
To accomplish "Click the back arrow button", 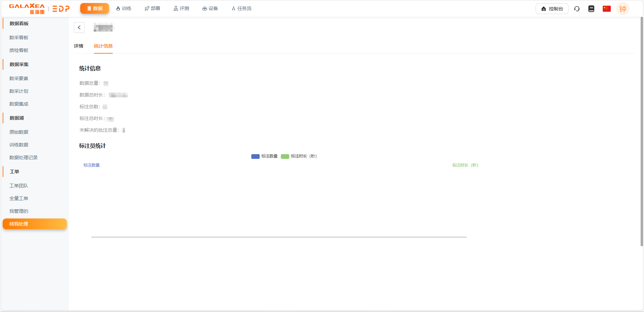I will pos(79,27).
